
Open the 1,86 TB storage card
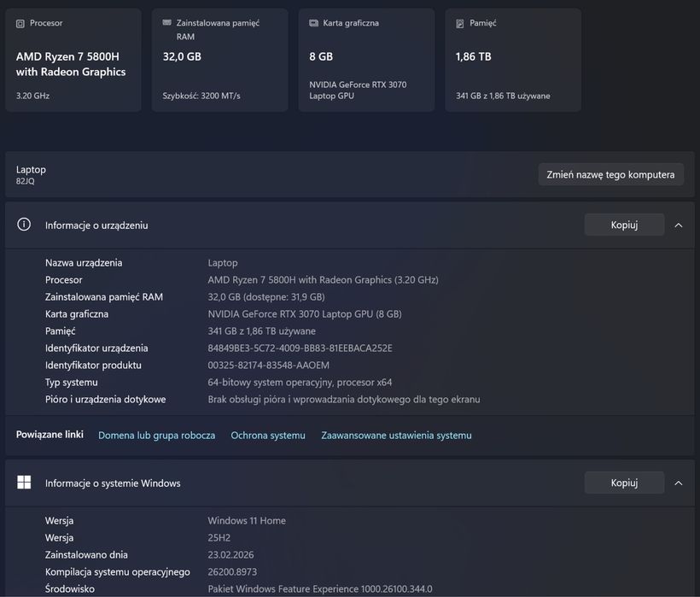tap(513, 60)
